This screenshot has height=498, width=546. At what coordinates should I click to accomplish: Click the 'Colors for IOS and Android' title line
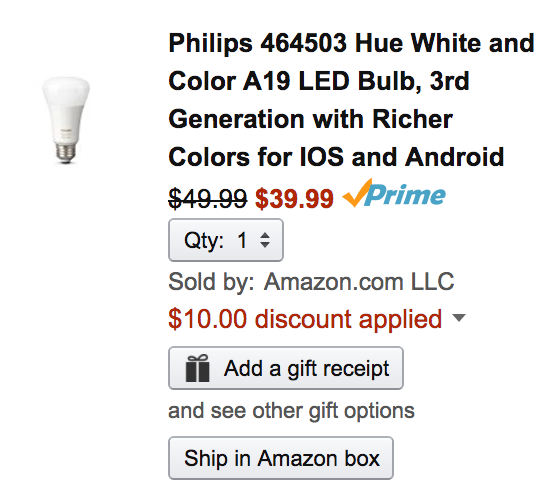(x=336, y=157)
